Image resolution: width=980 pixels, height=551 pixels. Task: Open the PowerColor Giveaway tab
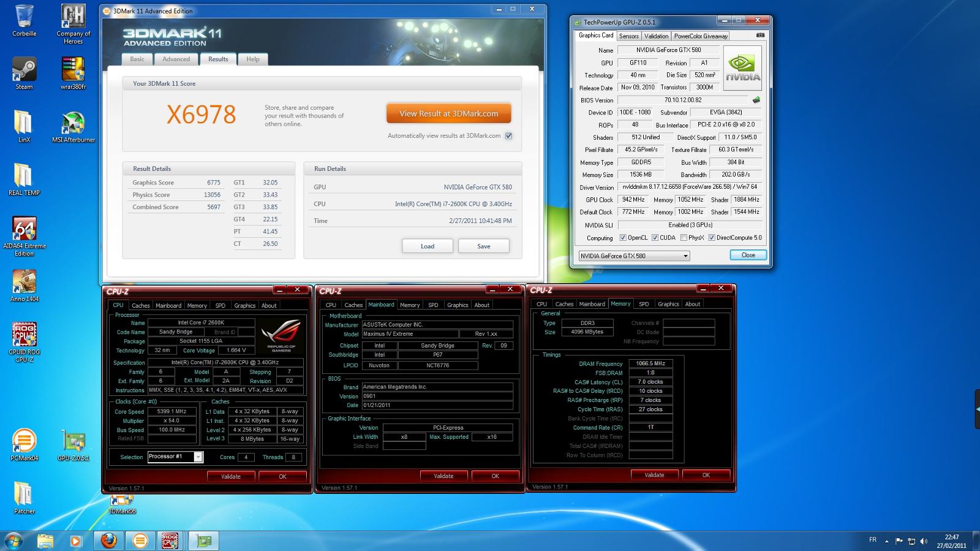click(701, 36)
